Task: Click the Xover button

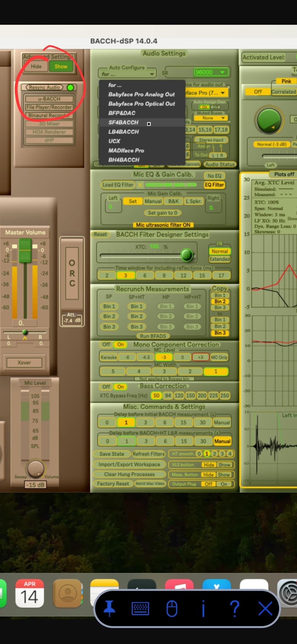Action: [x=24, y=362]
